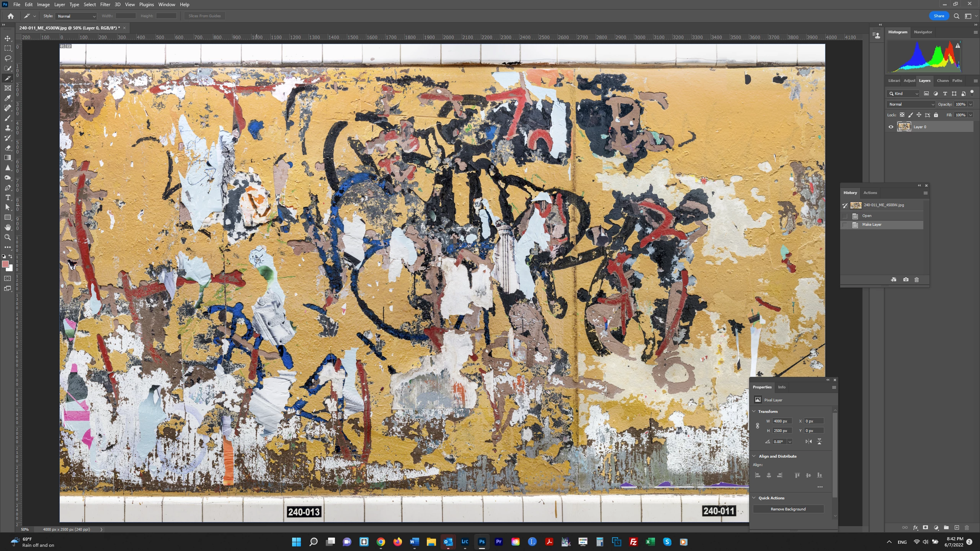Delete current state in History panel
The width and height of the screenshot is (980, 551).
(x=916, y=280)
